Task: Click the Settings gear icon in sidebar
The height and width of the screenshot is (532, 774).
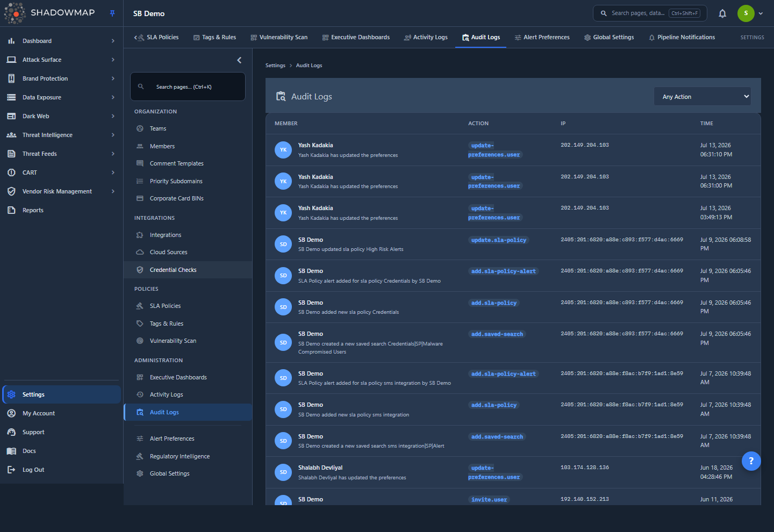Action: 11,394
